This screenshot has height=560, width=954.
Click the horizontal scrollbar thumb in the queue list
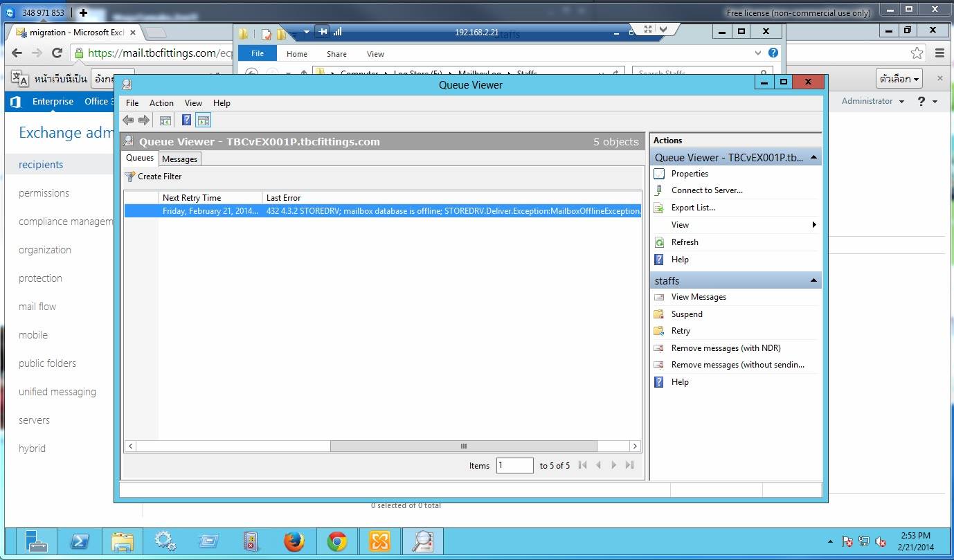coord(463,446)
